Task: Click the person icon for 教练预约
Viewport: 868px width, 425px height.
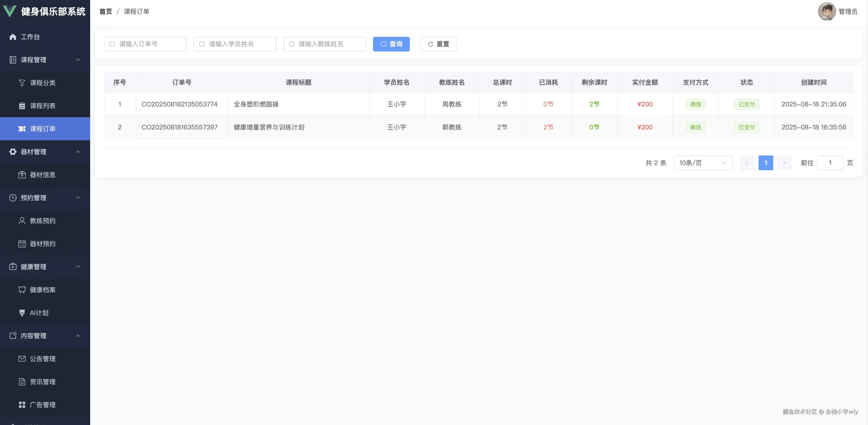Action: [x=22, y=221]
